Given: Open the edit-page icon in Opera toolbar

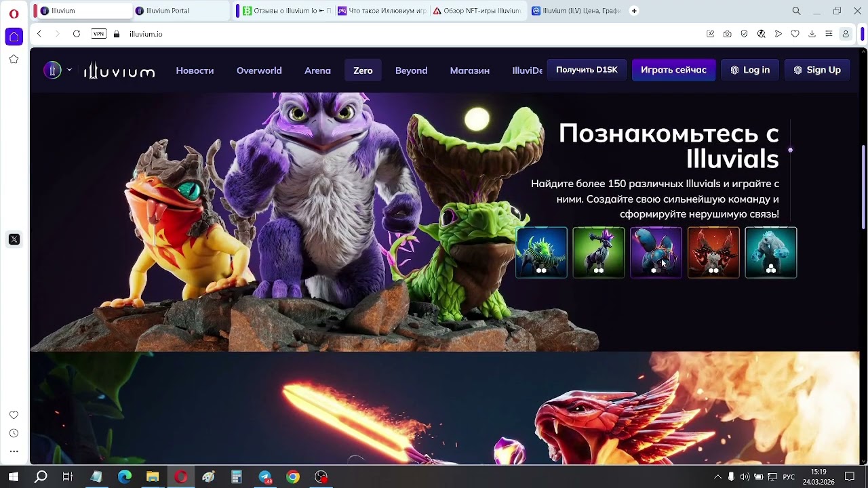Looking at the screenshot, I should pos(710,34).
